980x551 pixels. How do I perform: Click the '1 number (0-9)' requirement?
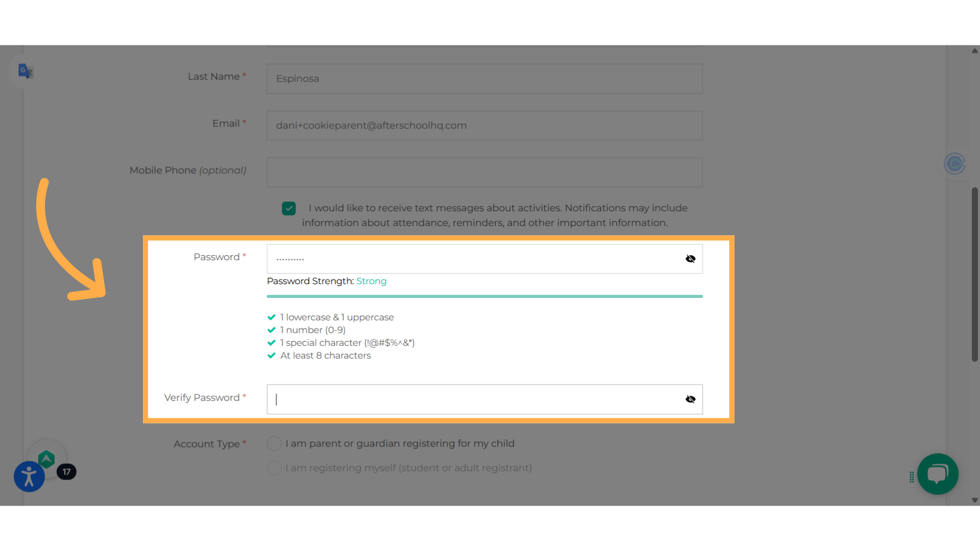[313, 330]
